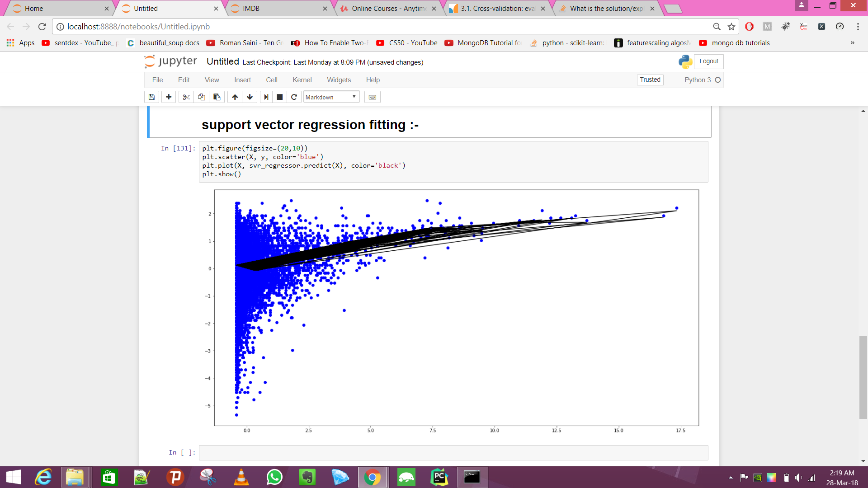868x488 pixels.
Task: Cut selected cells with the scissors icon
Action: point(186,97)
